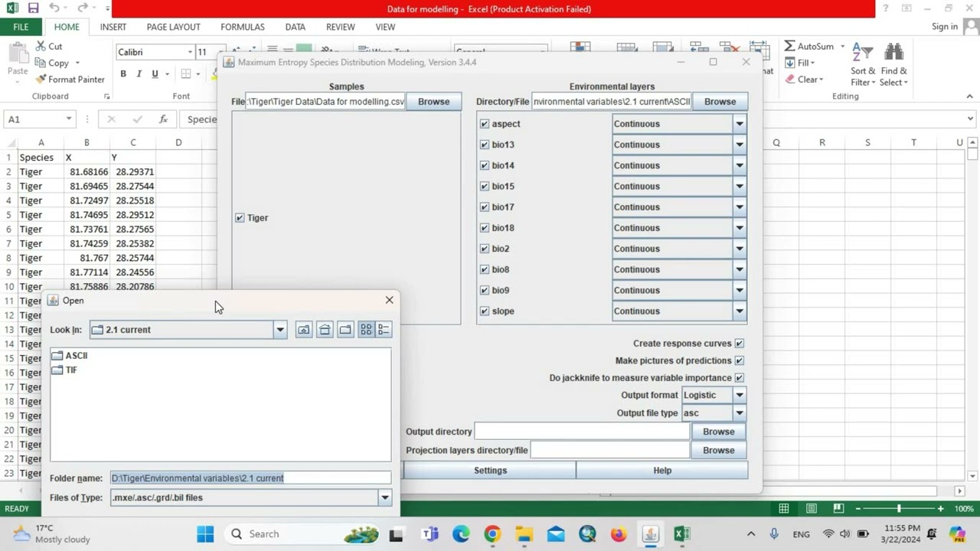Click Browse next to the Samples file

pos(433,102)
